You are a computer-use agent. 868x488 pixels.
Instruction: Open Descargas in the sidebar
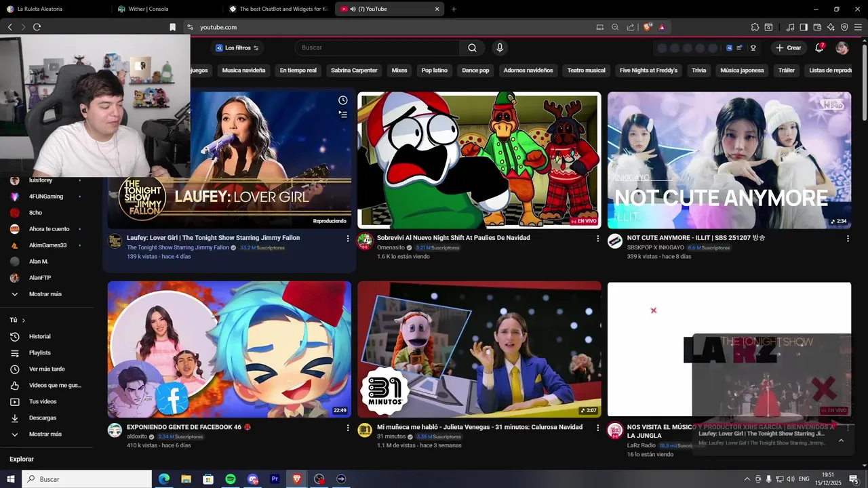45,418
